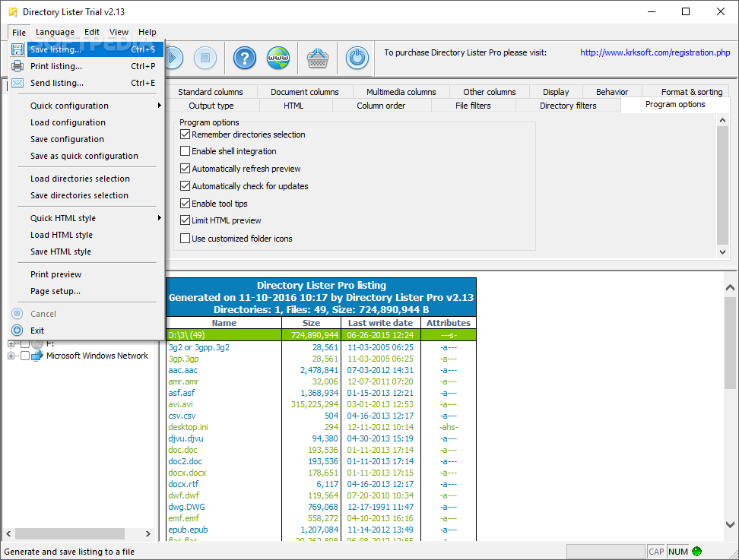Select Load HTML style entry
The width and height of the screenshot is (739, 560).
(87, 235)
